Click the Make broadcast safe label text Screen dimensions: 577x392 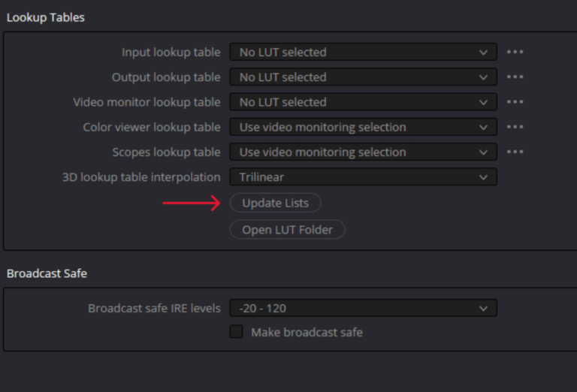(307, 333)
